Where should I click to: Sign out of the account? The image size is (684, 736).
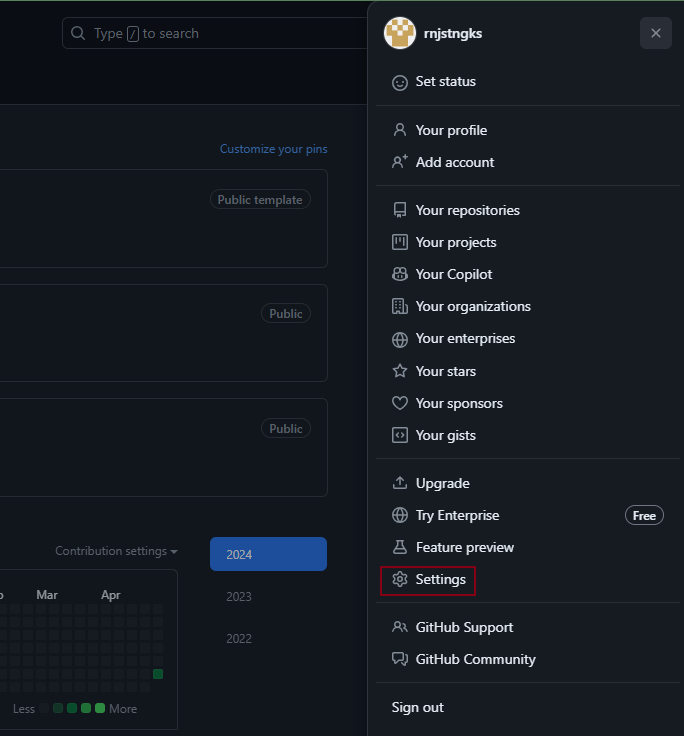[528, 707]
